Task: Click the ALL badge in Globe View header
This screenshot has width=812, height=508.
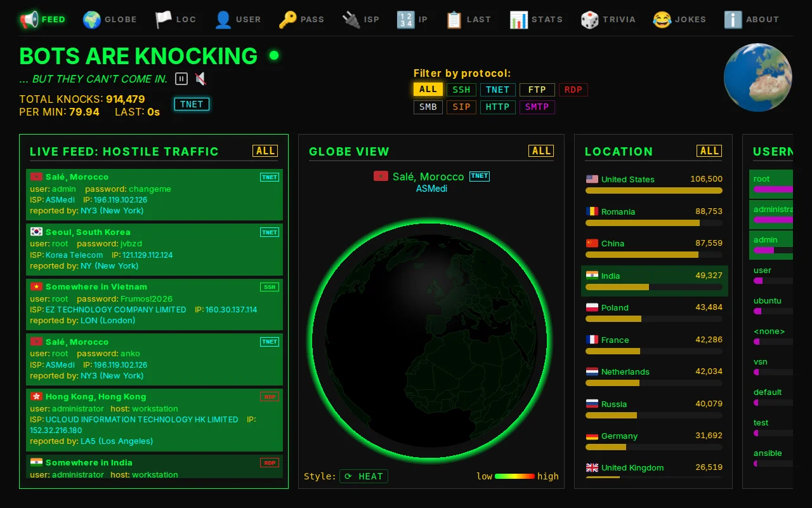Action: [541, 150]
